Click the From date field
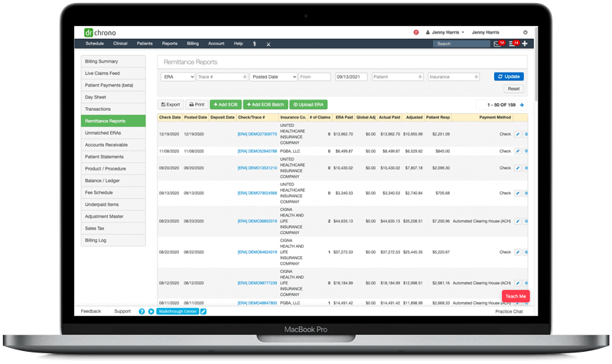This screenshot has width=612, height=364. tap(314, 77)
